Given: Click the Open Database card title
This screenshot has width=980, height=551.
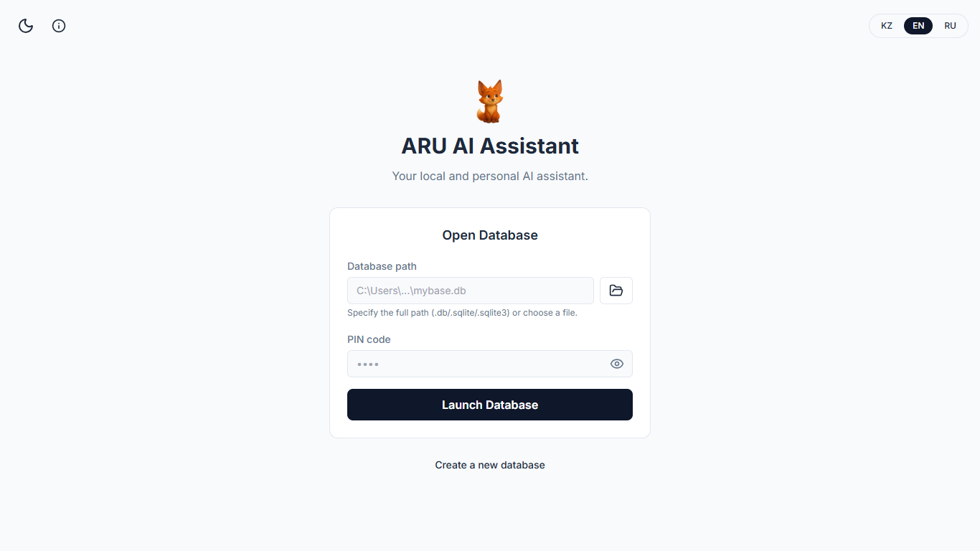Looking at the screenshot, I should tap(490, 235).
